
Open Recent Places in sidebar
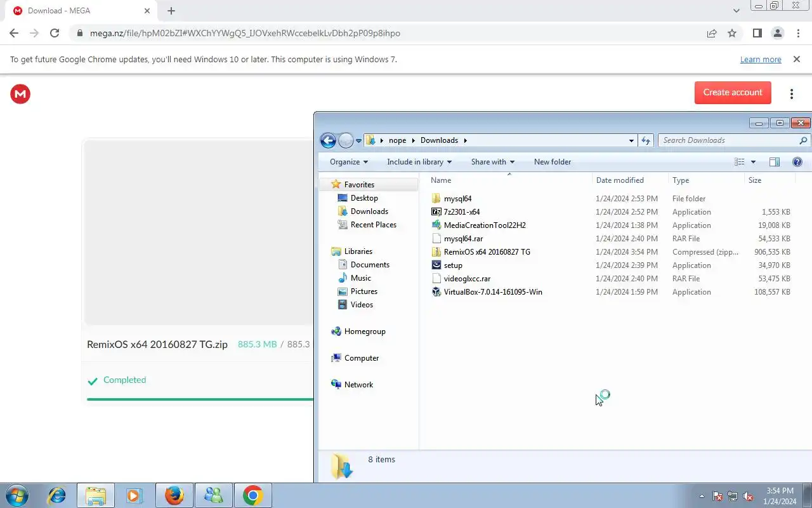(373, 225)
